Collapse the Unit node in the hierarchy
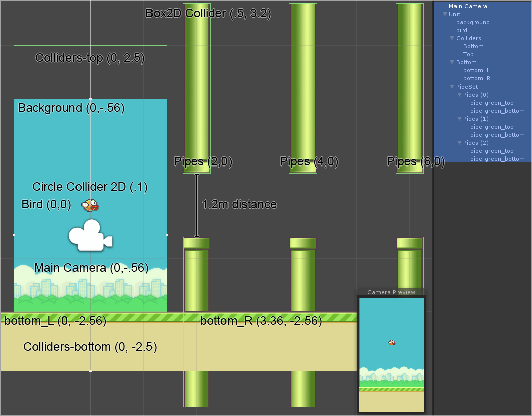Viewport: 532px width, 416px height. click(445, 14)
